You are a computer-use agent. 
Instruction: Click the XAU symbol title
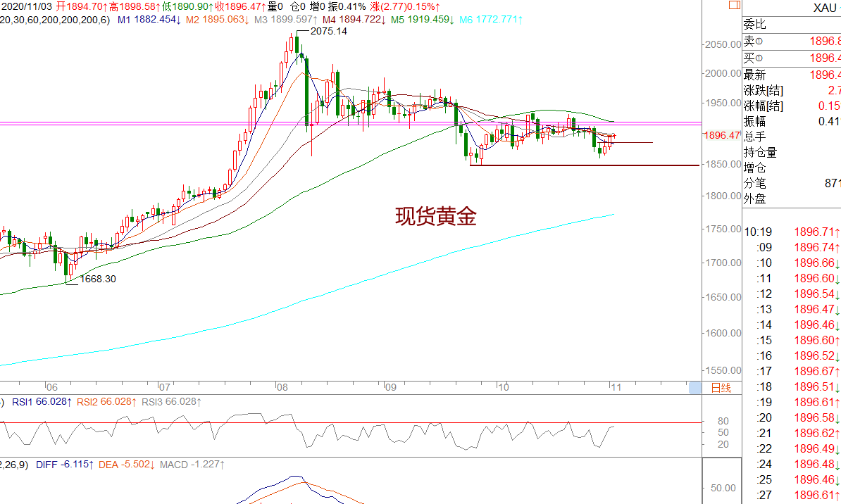point(826,8)
